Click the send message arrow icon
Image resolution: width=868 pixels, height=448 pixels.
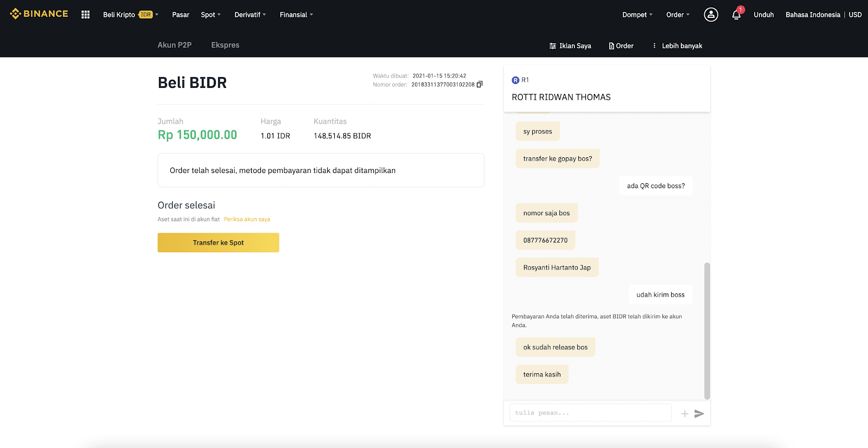pyautogui.click(x=699, y=413)
